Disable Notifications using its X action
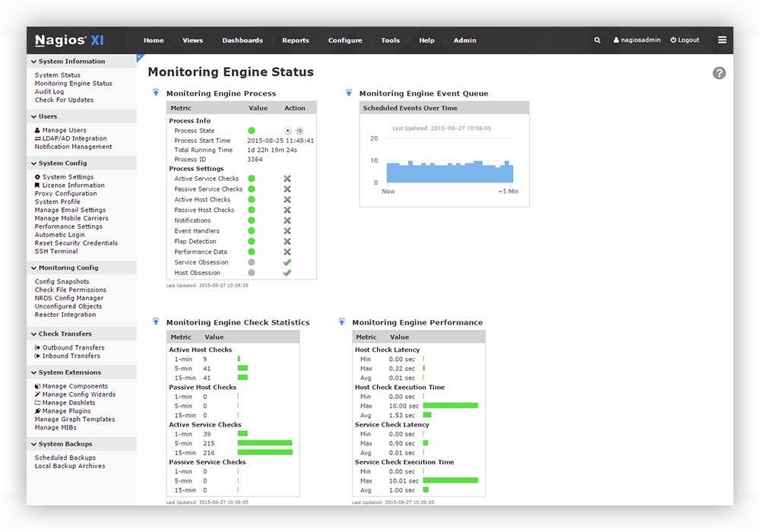 pyautogui.click(x=287, y=220)
